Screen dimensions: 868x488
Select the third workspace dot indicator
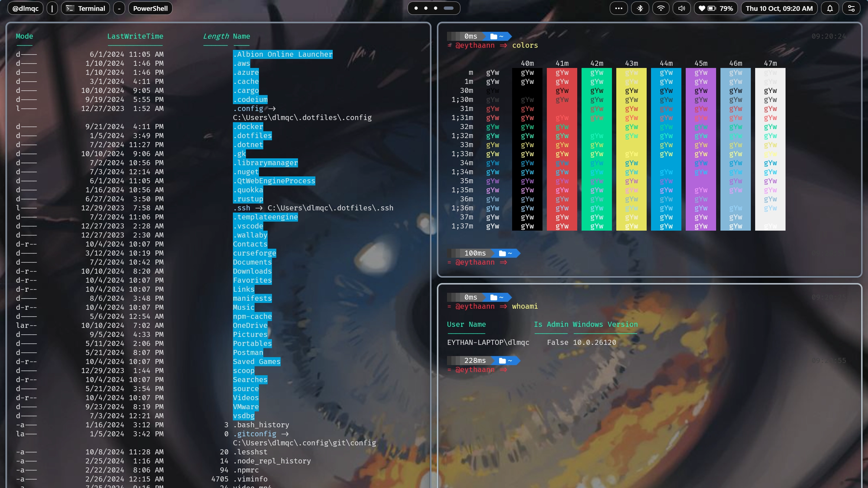click(435, 8)
